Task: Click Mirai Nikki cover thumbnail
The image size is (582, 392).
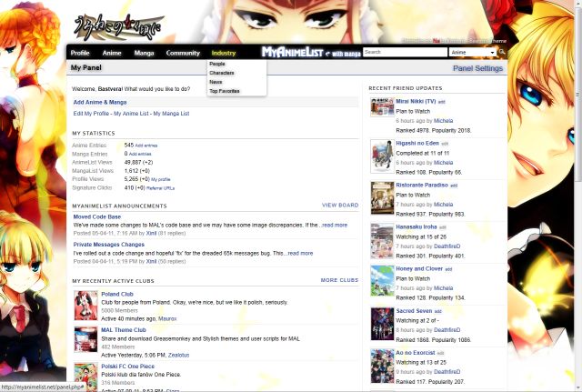Action: [x=382, y=107]
